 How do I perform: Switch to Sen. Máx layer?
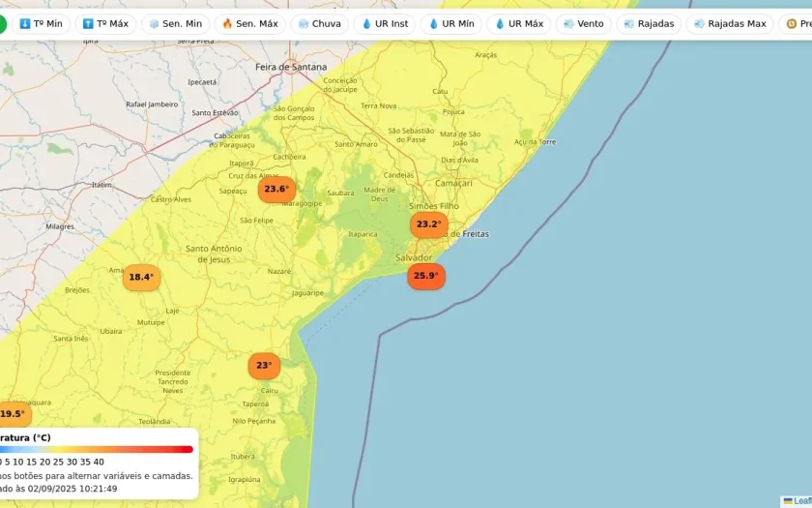[250, 24]
